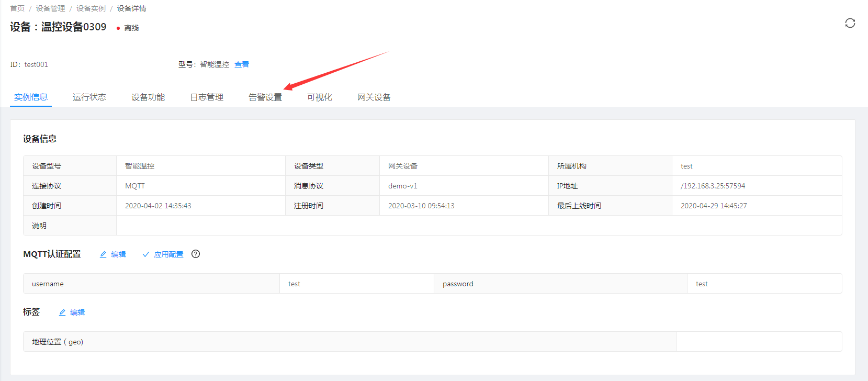Switch to the 网关设备 tab

pyautogui.click(x=374, y=97)
